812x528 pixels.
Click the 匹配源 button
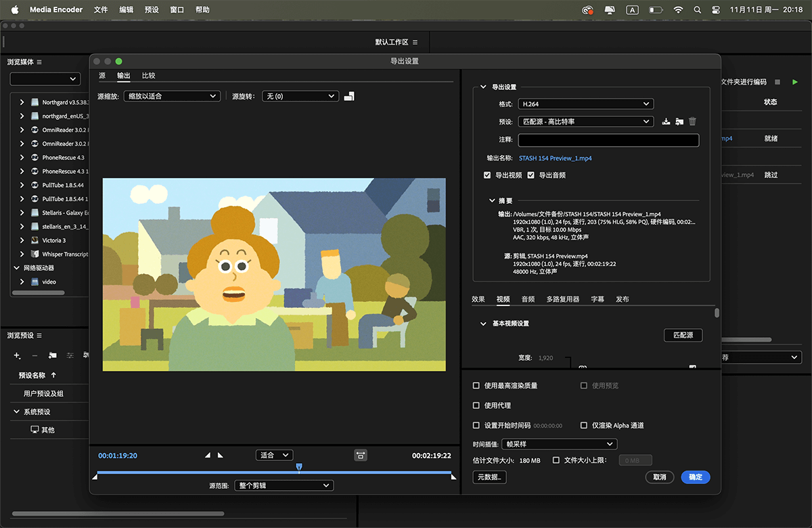pos(683,336)
